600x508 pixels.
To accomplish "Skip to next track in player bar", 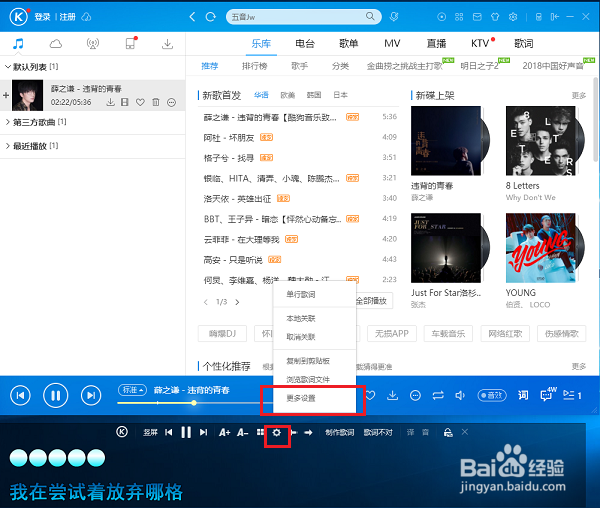I will coord(91,395).
